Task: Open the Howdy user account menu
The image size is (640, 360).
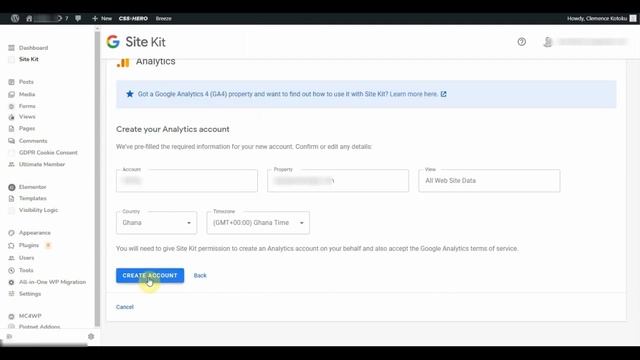Action: (x=602, y=18)
